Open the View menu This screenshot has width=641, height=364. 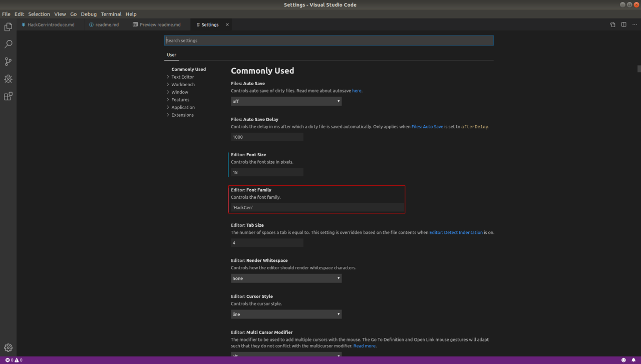[x=60, y=14]
